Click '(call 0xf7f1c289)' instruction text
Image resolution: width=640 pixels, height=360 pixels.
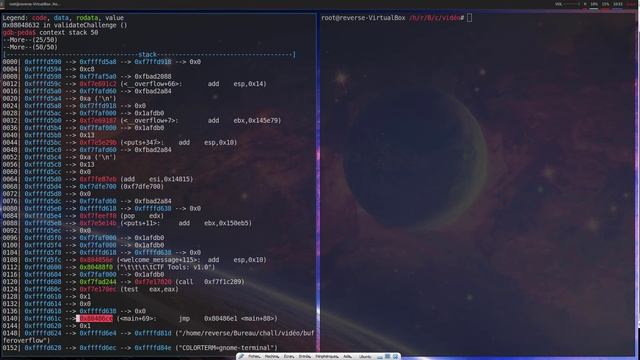(x=210, y=282)
